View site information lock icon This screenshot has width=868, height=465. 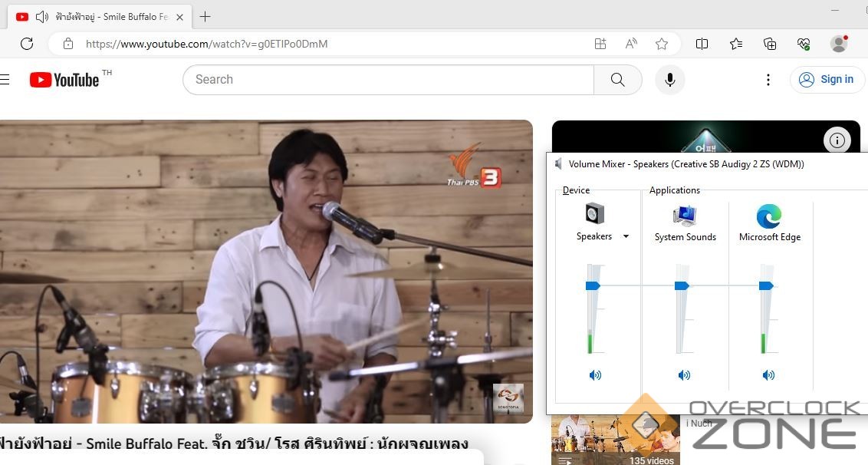(x=68, y=44)
